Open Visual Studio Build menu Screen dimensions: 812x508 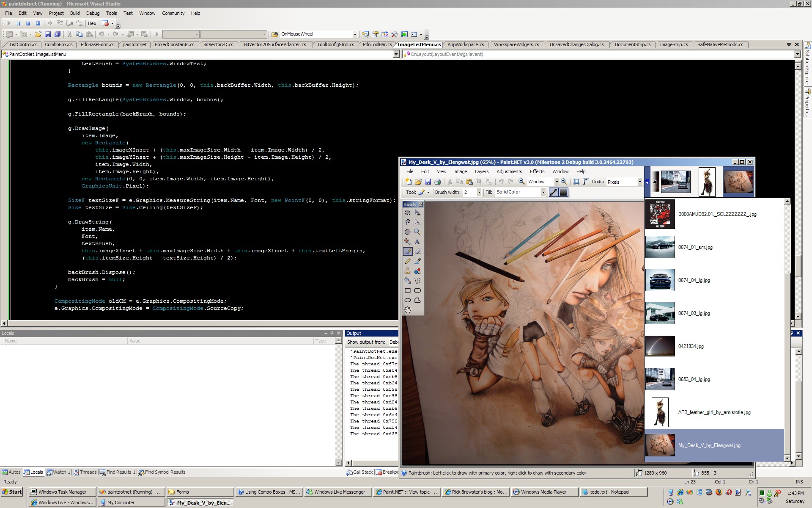click(75, 13)
